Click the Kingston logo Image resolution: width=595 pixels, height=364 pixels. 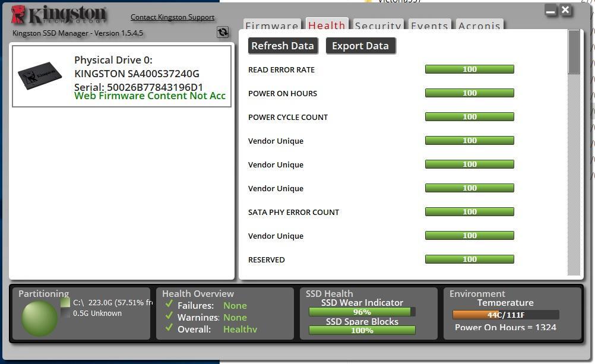(x=58, y=15)
